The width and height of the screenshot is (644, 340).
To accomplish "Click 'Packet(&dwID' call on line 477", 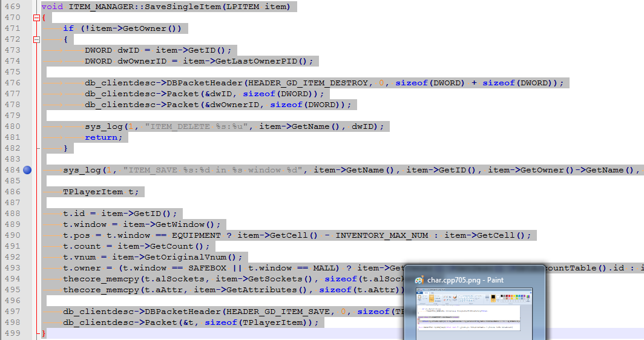I will (199, 94).
